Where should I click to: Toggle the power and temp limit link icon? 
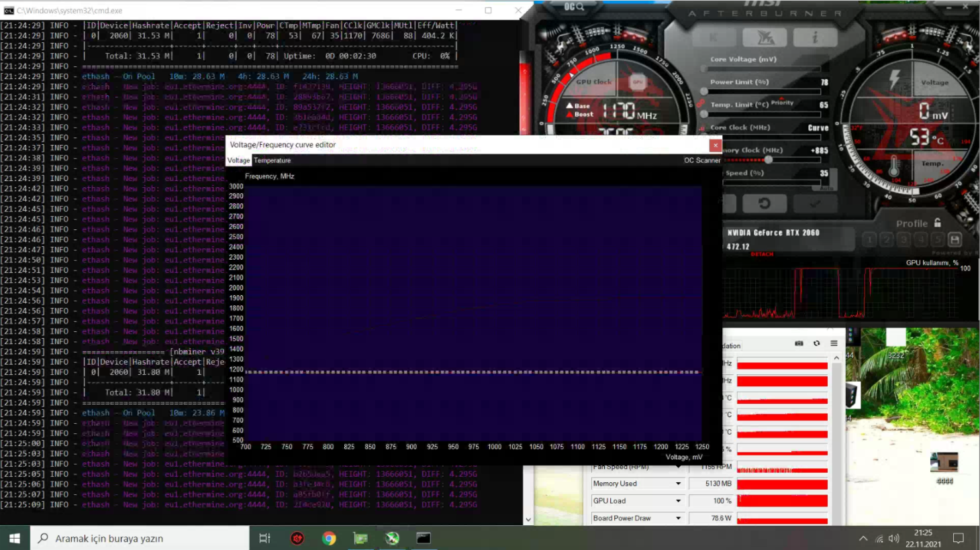click(701, 104)
